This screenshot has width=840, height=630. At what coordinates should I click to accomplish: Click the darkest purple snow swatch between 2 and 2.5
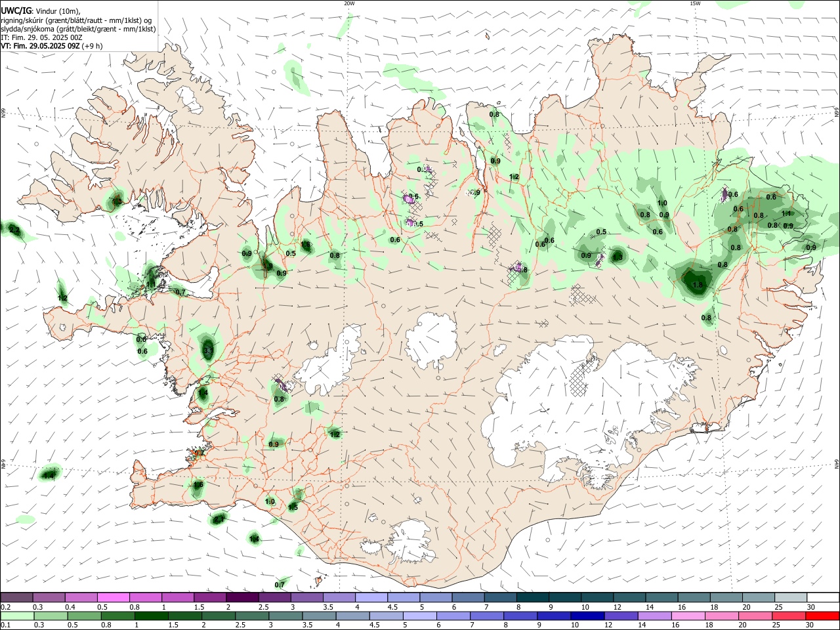(242, 597)
